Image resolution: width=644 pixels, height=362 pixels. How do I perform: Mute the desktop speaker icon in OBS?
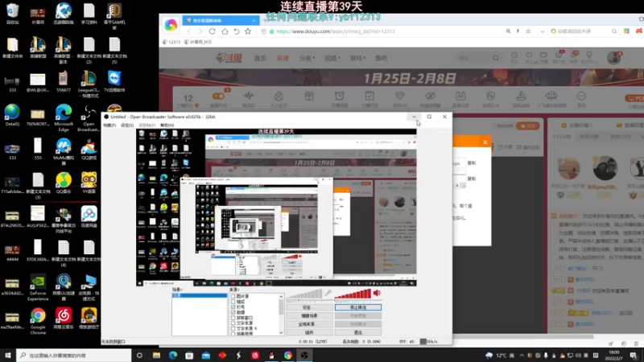point(377,293)
